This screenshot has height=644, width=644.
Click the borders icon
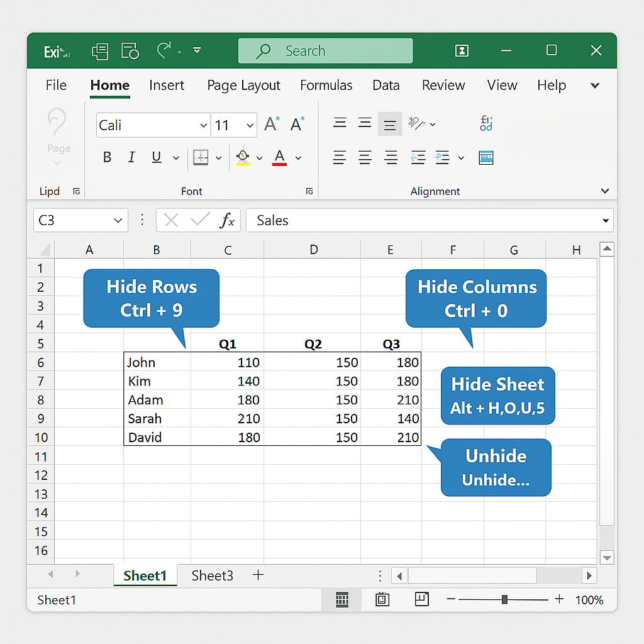point(201,157)
